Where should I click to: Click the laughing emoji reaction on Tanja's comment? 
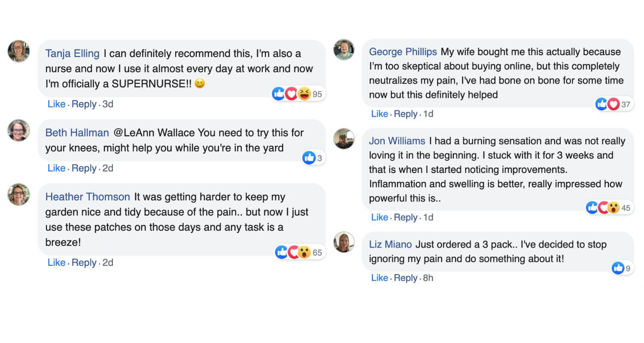coord(304,94)
